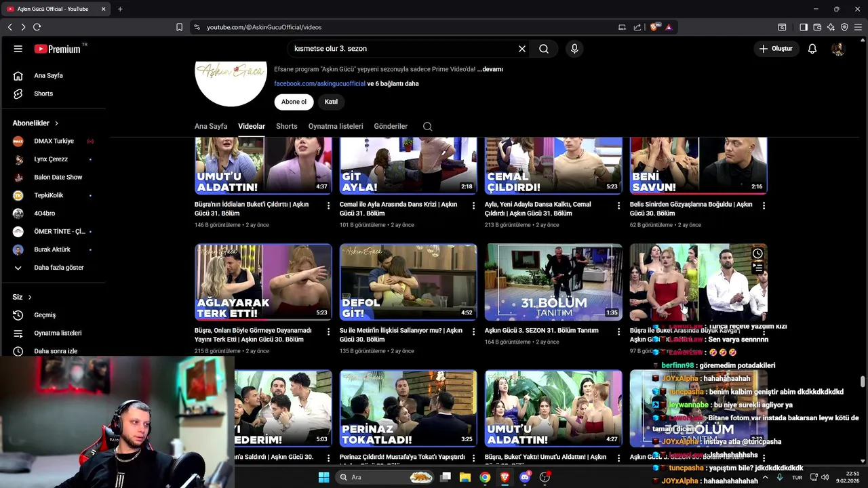Viewport: 868px width, 488px height.
Task: Click the Brave Shields lion icon
Action: coord(654,27)
